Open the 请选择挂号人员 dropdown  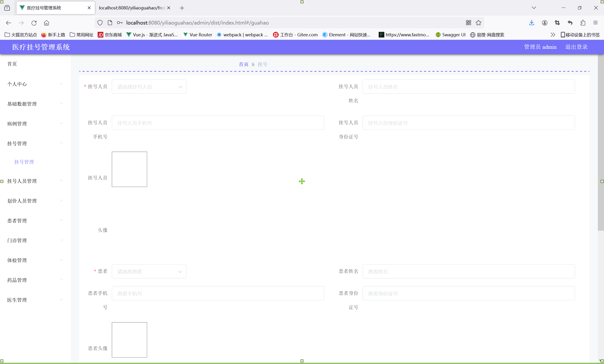(149, 87)
